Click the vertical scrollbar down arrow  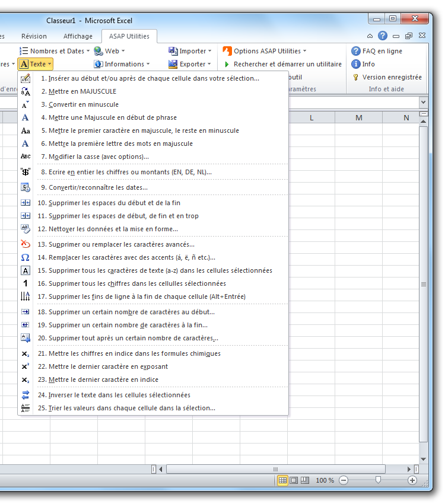(423, 460)
